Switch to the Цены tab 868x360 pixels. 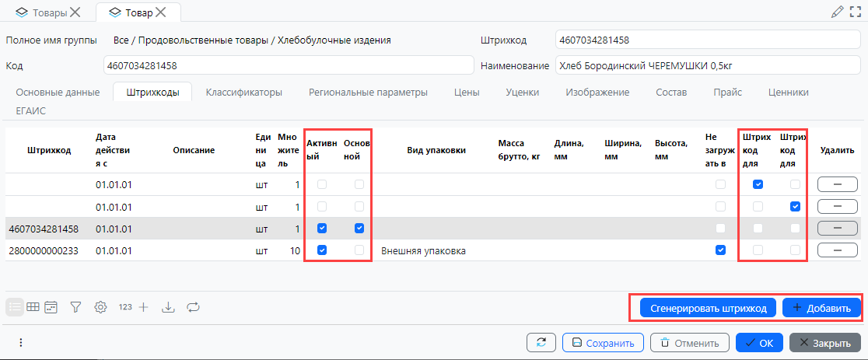click(467, 93)
